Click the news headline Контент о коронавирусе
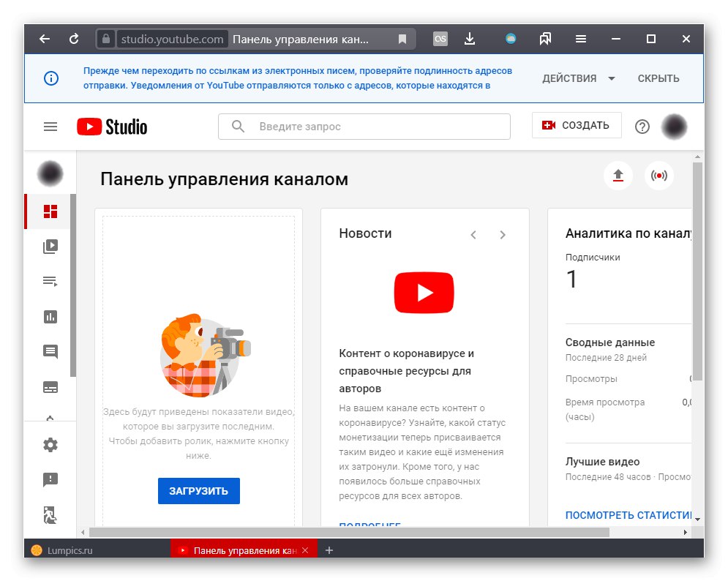Screen dimensions: 728x581 [406, 370]
